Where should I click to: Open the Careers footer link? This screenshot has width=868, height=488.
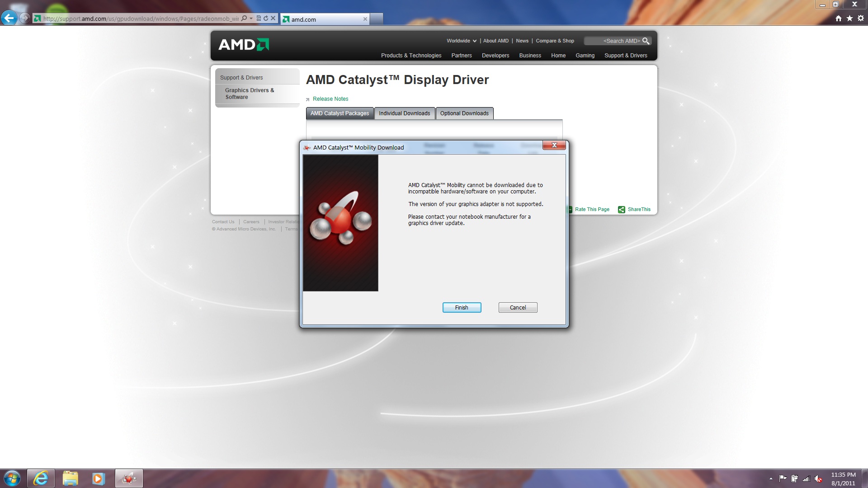coord(251,222)
